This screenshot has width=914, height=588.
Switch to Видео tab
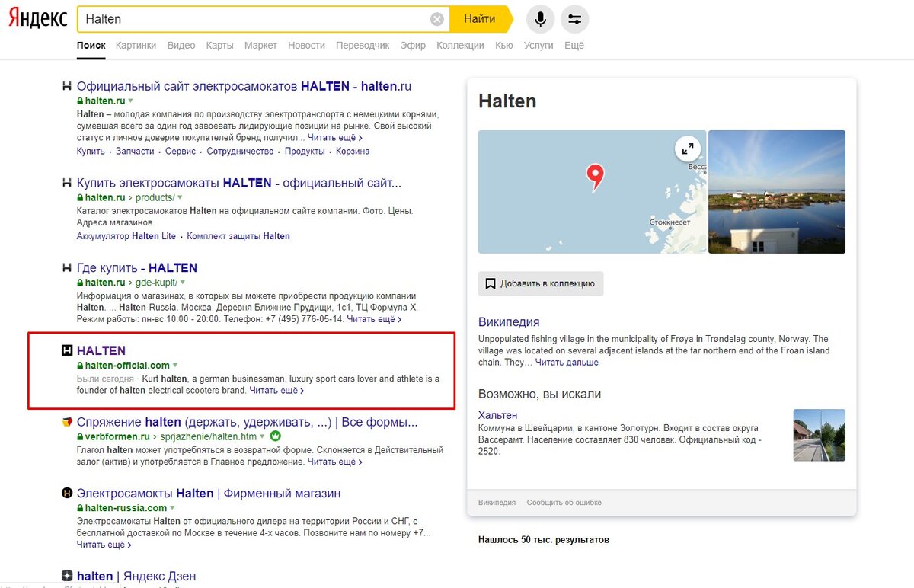(181, 46)
